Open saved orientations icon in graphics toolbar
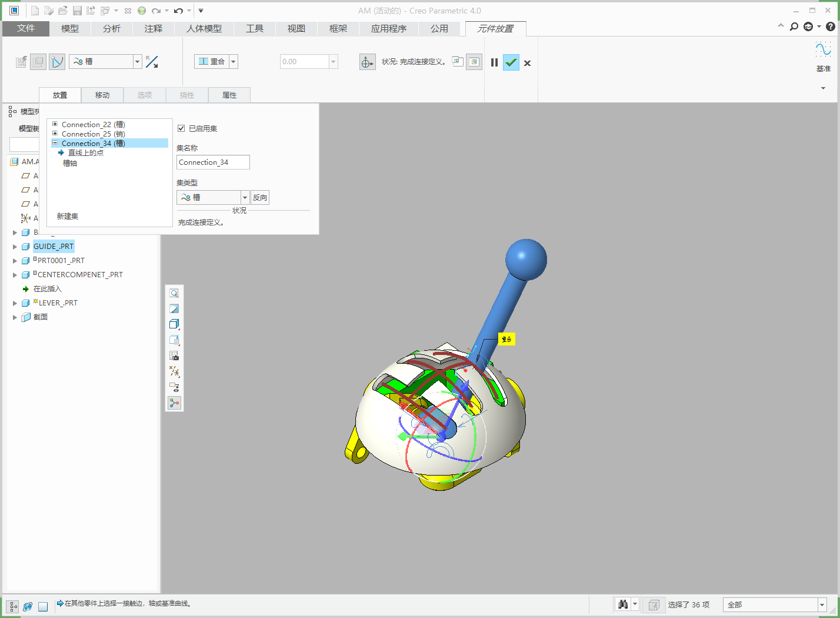 click(174, 340)
